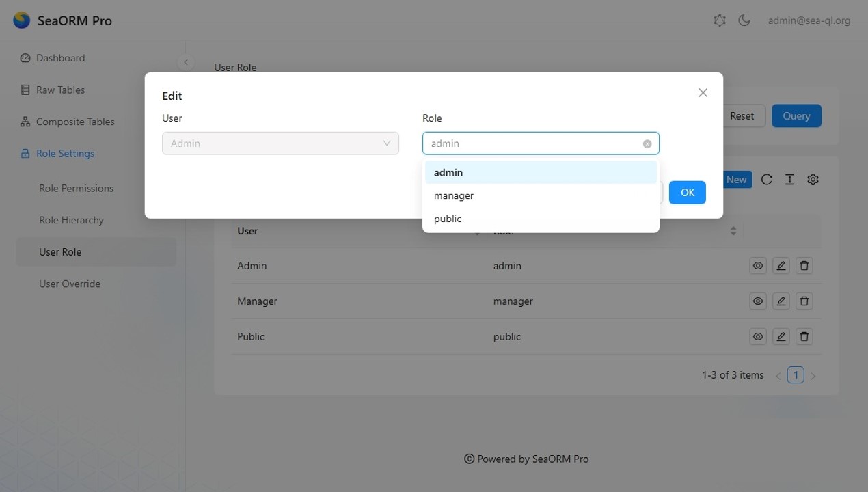The image size is (868, 492).
Task: Click the SeaORM Pro logo
Action: point(22,20)
